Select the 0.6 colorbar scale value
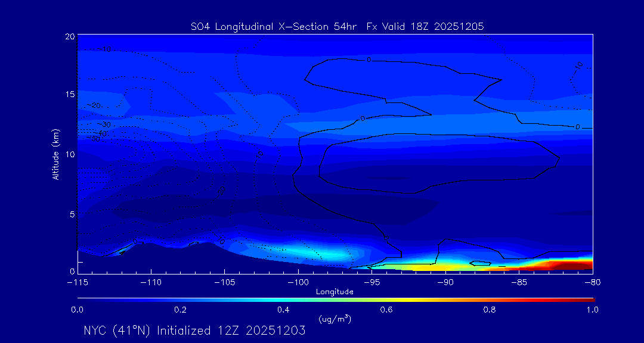This screenshot has height=343, width=644. click(386, 310)
